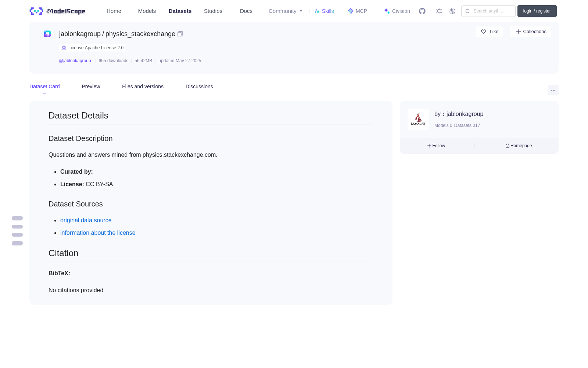Switch language with the translate icon

click(x=452, y=11)
